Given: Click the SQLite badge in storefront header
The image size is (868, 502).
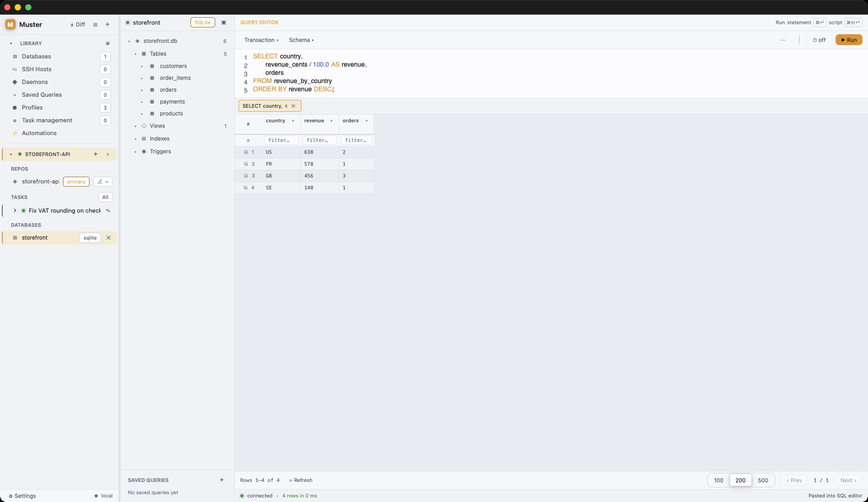Looking at the screenshot, I should pos(202,23).
